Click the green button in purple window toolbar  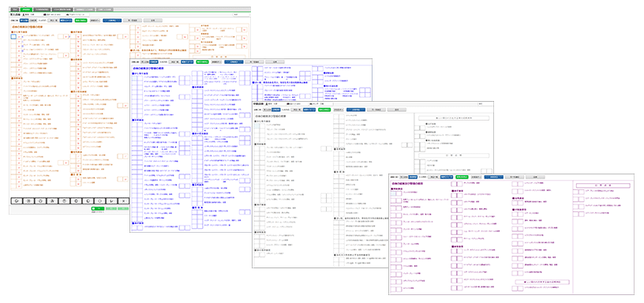click(x=462, y=177)
